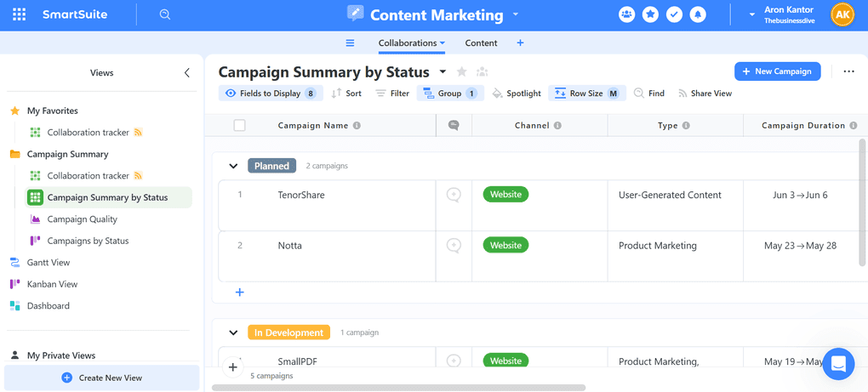
Task: Add a new app with plus icon after Content
Action: (520, 43)
